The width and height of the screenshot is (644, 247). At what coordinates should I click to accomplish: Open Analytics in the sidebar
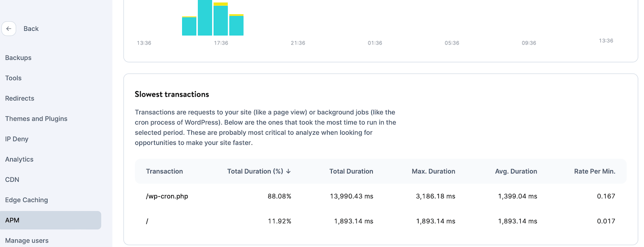click(x=19, y=159)
